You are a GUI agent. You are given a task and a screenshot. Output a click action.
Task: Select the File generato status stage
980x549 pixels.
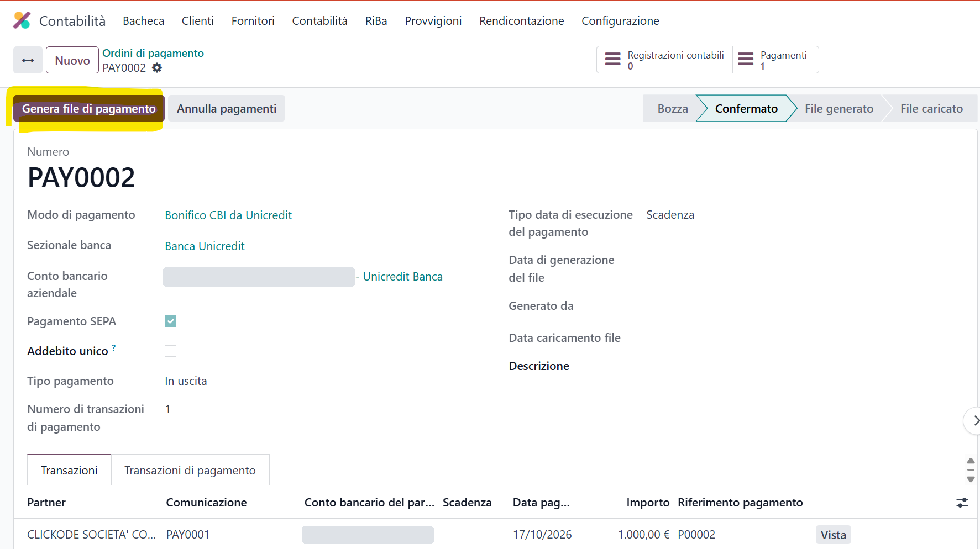coord(839,109)
